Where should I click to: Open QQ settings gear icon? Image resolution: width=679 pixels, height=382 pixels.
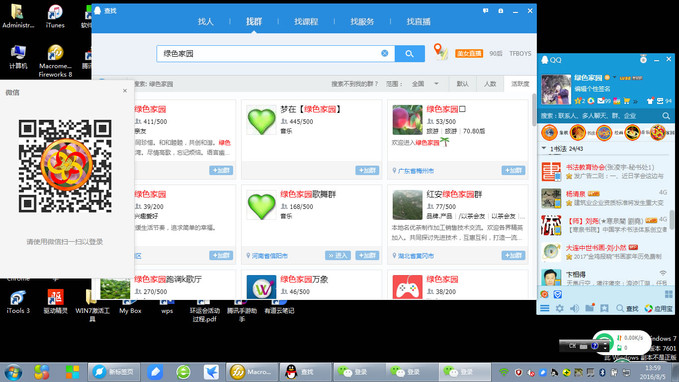tap(560, 308)
